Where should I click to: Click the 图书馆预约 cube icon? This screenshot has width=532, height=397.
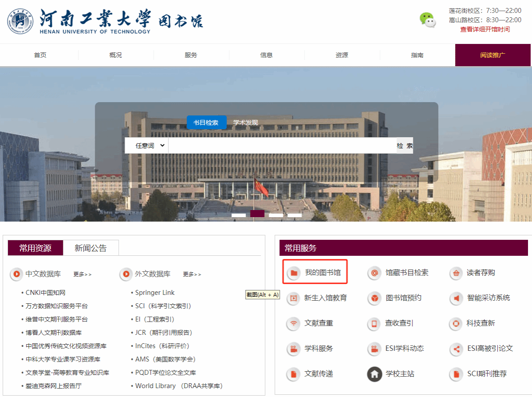tap(374, 298)
